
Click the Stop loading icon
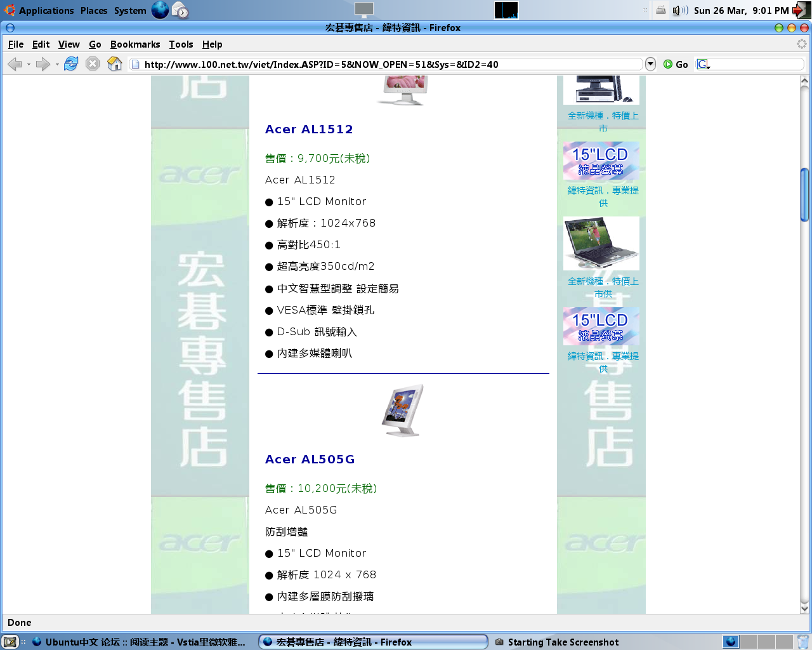[x=93, y=63]
